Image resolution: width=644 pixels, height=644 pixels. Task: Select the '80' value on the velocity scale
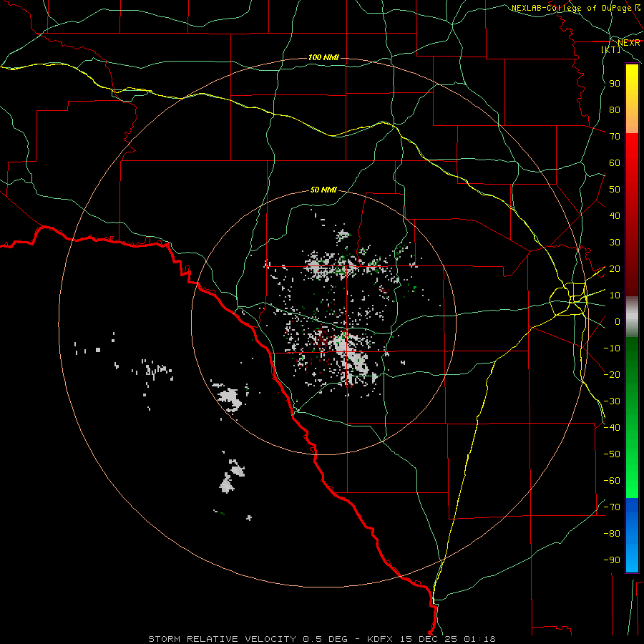[x=615, y=110]
